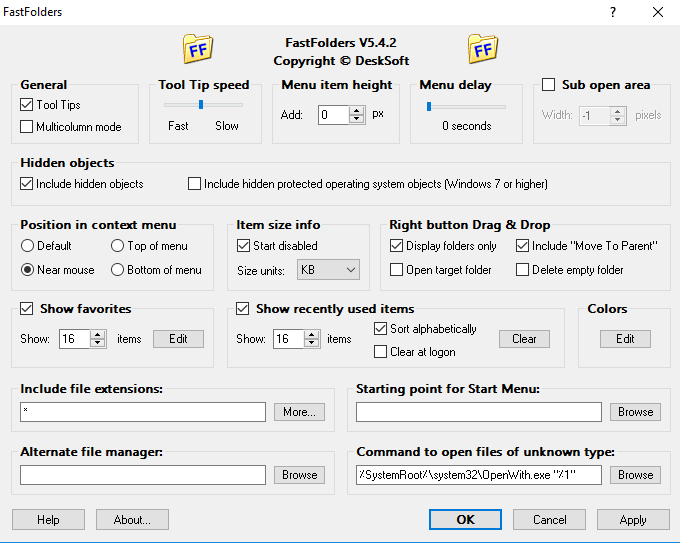The height and width of the screenshot is (543, 680).
Task: Click the right FastFolders FF folder icon
Action: 483,49
